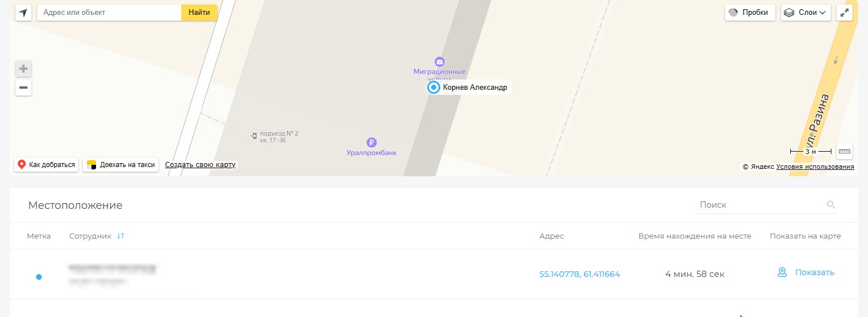Screen dimensions: 868x317
Task: Open the Создать свою карту link
Action: coord(200,165)
